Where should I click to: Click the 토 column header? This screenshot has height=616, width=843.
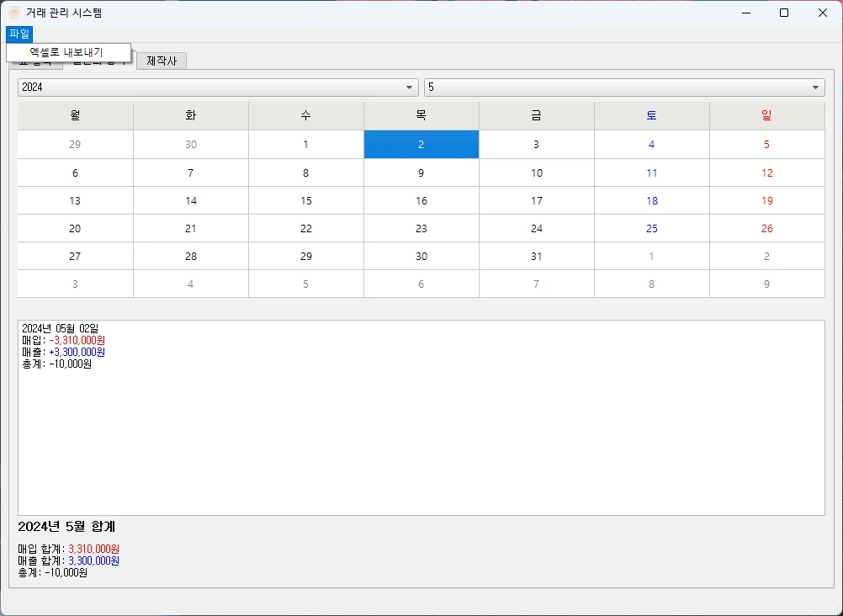click(651, 116)
